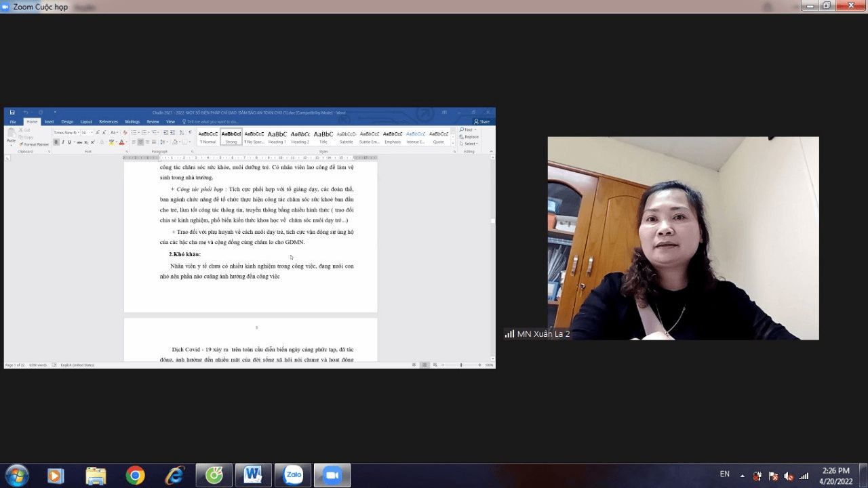Click the show paragraph marks icon
868x488 pixels.
coord(190,133)
